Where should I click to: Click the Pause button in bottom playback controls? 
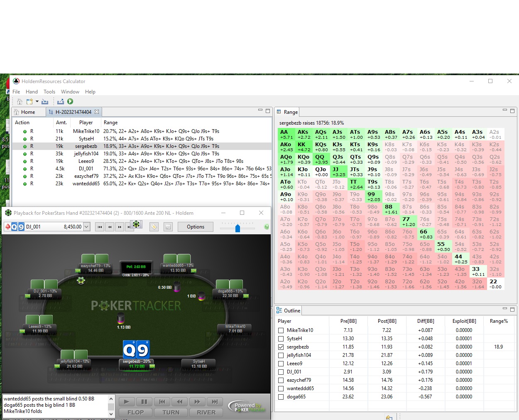coord(144,402)
